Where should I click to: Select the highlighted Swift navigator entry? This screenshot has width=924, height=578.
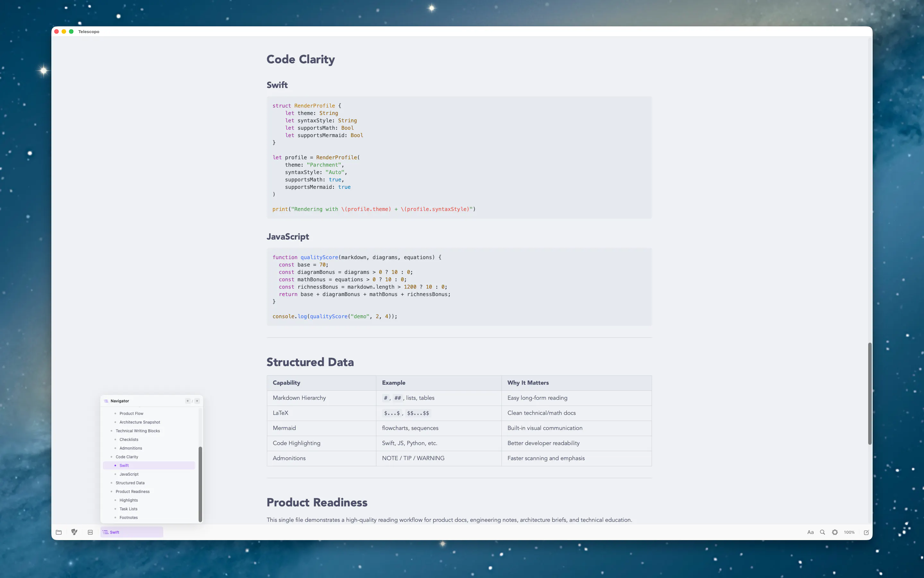pyautogui.click(x=149, y=466)
